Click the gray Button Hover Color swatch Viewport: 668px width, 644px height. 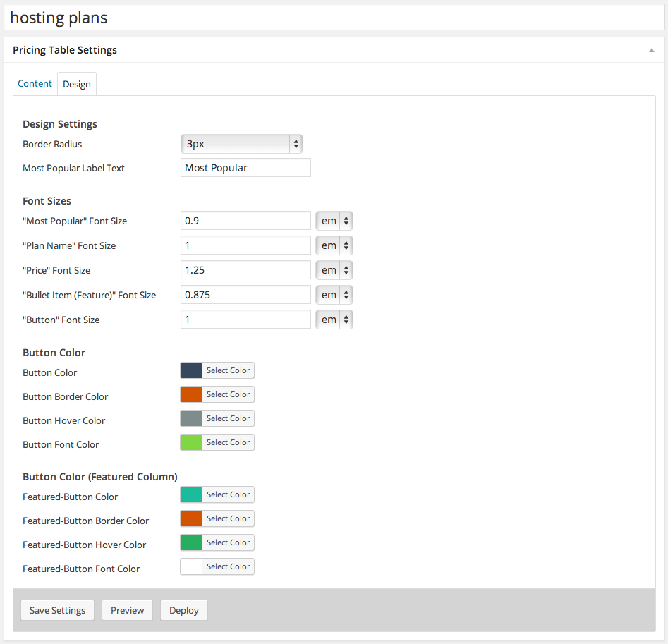coord(191,418)
